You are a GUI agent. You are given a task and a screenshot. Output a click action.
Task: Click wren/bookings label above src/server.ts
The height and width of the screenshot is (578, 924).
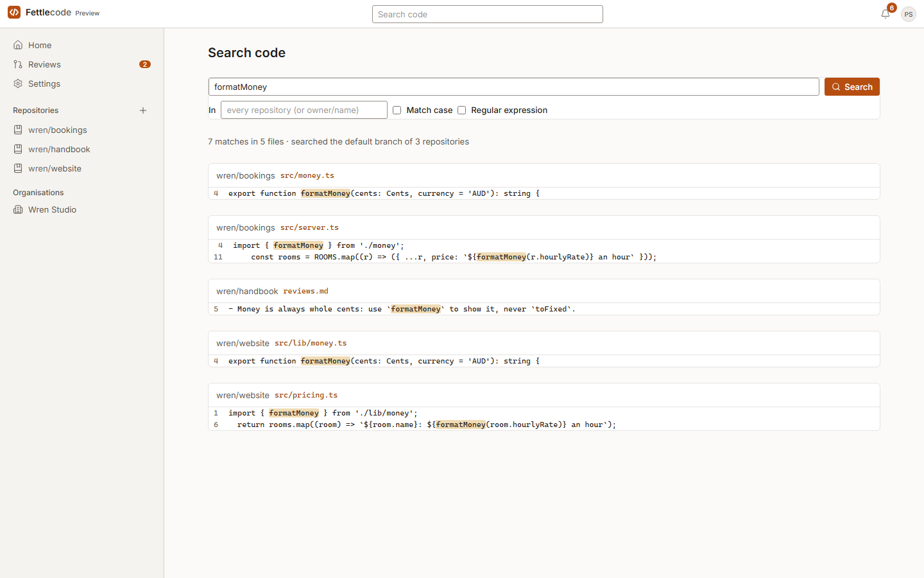[x=246, y=227]
